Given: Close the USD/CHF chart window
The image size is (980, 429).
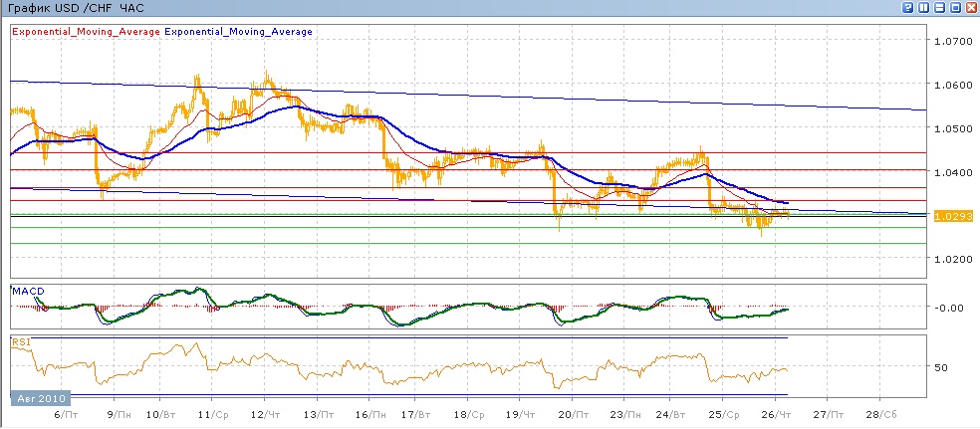Looking at the screenshot, I should pos(970,7).
